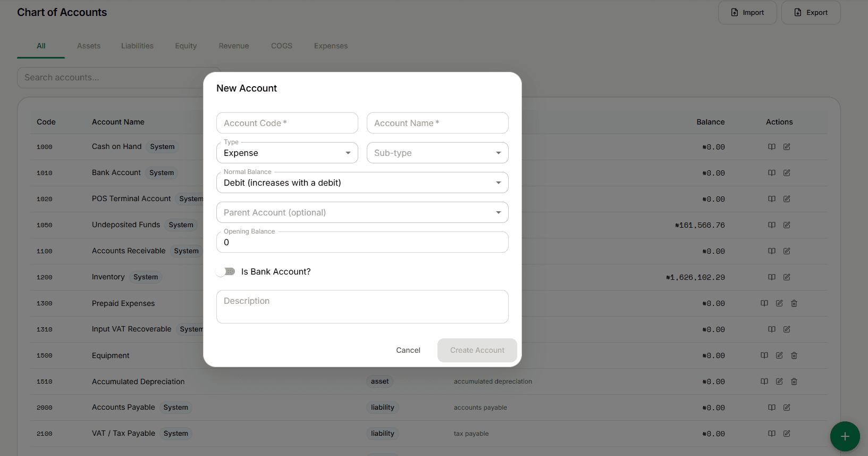This screenshot has height=456, width=868.
Task: Edit the Accounts Receivable account
Action: pyautogui.click(x=787, y=251)
